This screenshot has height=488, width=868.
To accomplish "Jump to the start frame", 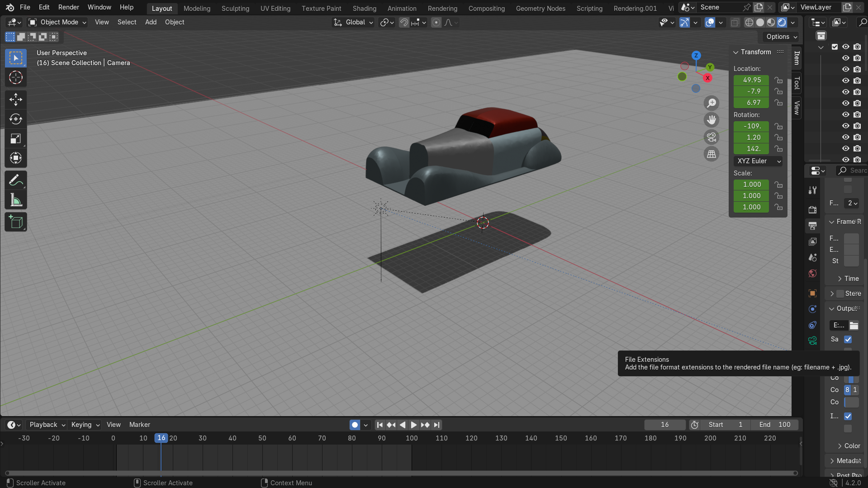I will click(x=380, y=425).
